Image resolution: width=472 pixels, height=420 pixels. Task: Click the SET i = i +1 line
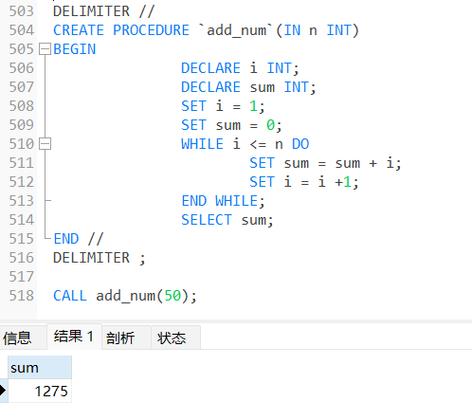point(304,182)
